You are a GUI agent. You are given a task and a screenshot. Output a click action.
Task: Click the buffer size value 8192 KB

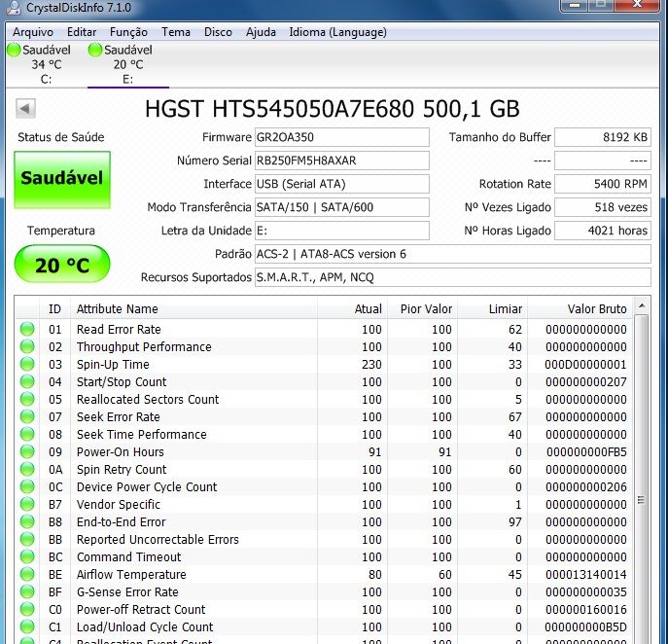(x=603, y=137)
